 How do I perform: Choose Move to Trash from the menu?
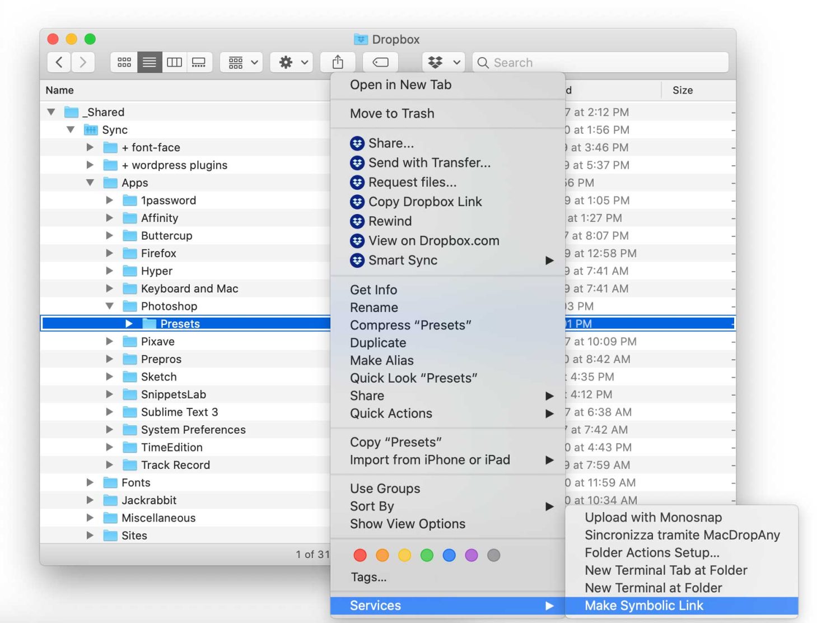pos(392,113)
